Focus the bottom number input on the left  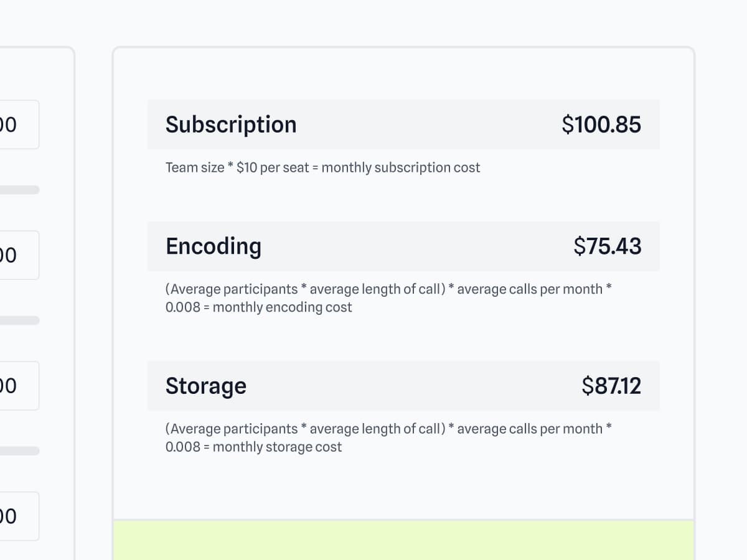pyautogui.click(x=17, y=516)
